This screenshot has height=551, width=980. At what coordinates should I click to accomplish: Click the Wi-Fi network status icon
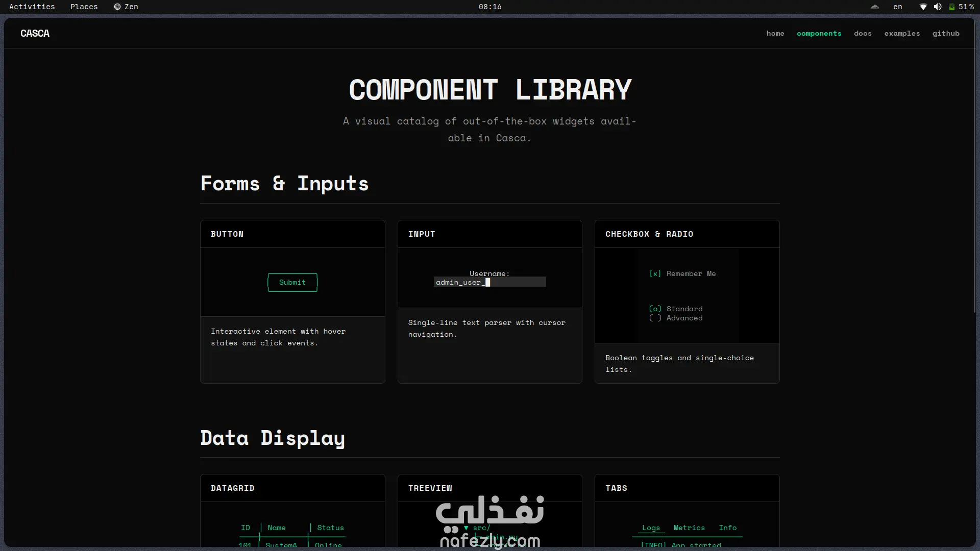923,7
